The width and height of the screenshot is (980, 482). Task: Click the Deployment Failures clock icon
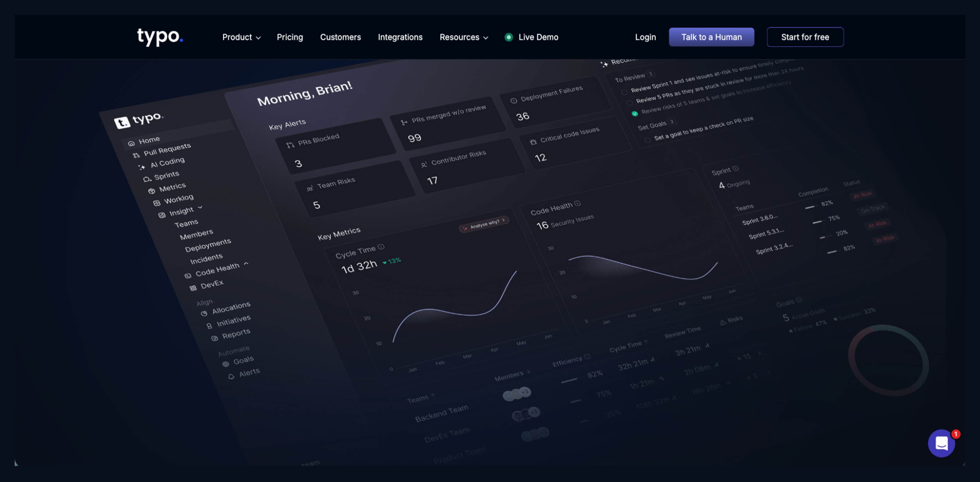pyautogui.click(x=514, y=101)
